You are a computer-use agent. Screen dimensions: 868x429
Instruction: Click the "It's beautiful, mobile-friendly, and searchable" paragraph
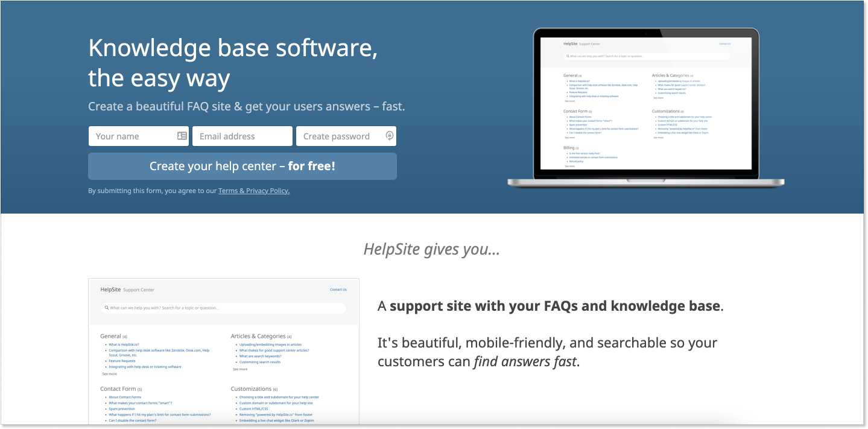click(x=548, y=352)
